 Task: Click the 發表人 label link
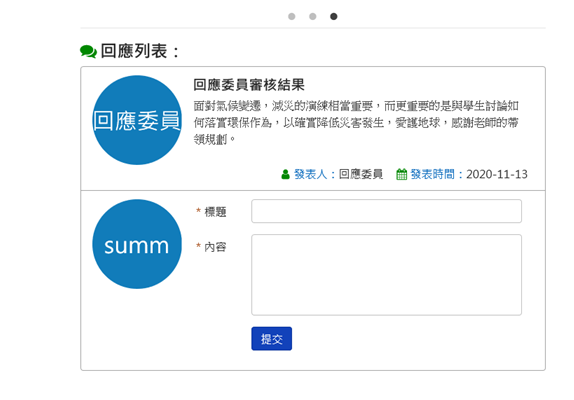(314, 174)
